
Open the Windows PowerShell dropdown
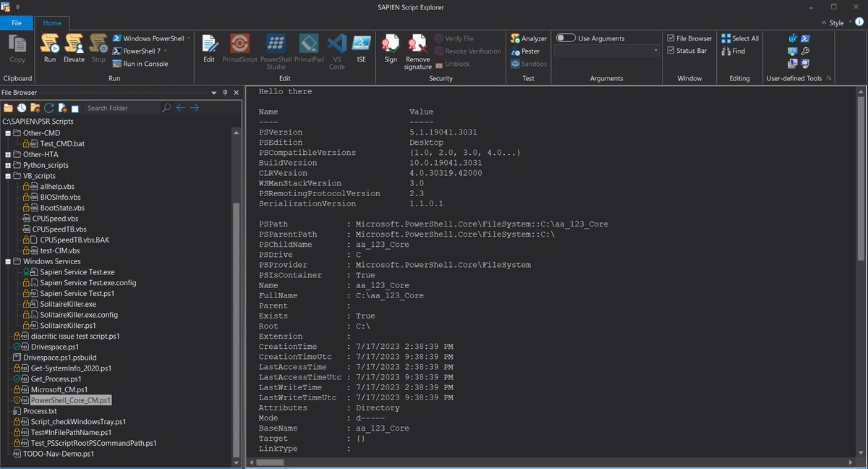click(x=189, y=38)
